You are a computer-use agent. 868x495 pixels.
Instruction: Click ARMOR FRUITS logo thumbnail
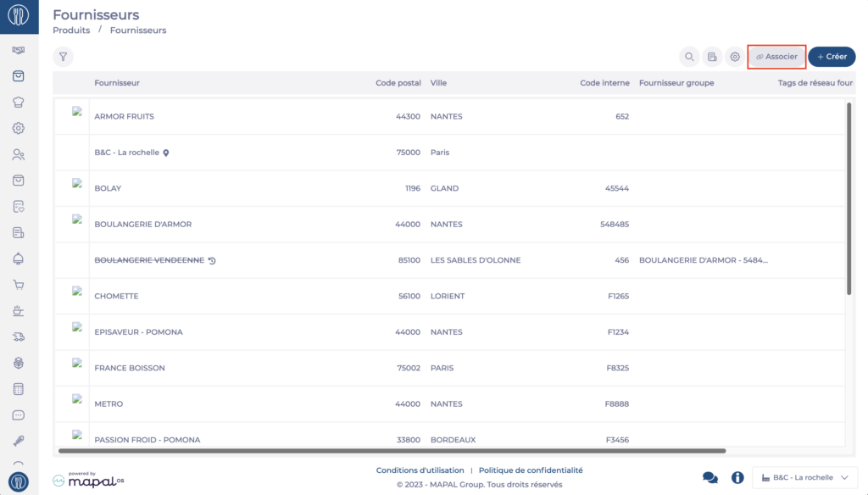(77, 111)
